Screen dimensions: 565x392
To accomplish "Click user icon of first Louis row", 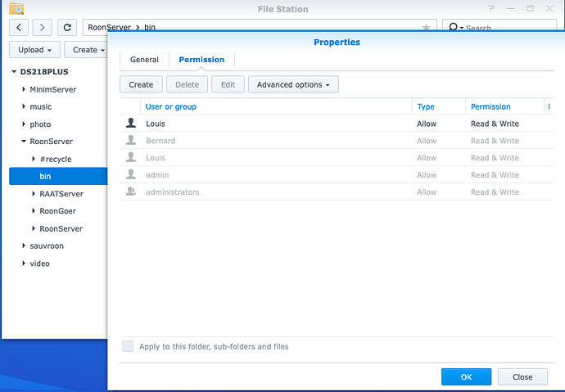I will coord(131,123).
